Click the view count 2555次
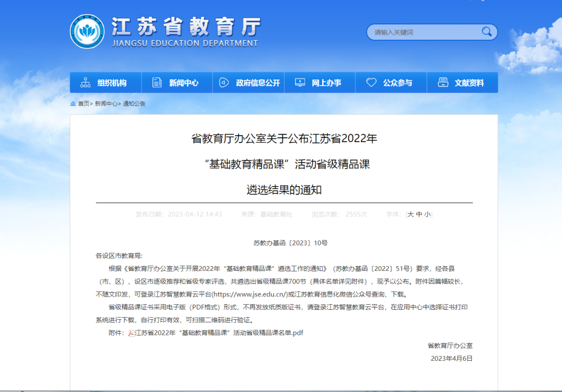This screenshot has width=562, height=392. point(356,214)
